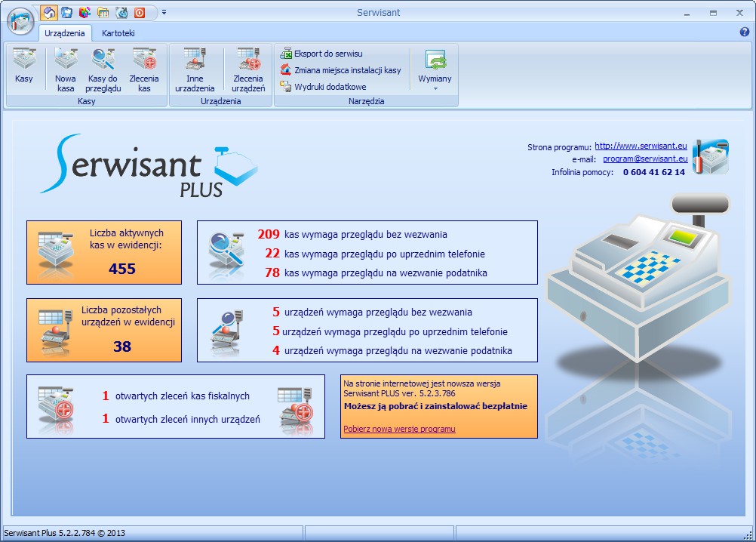Click 78 kas wymaga przeglądu na wezwanie podatnika
Viewport: 756px width, 542px height.
376,273
